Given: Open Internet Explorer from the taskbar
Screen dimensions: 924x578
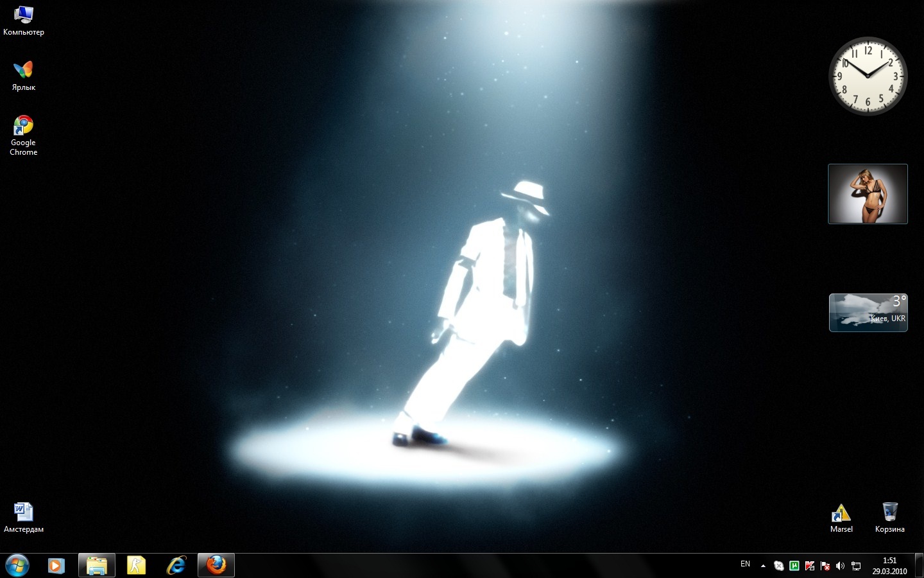Looking at the screenshot, I should [x=176, y=565].
